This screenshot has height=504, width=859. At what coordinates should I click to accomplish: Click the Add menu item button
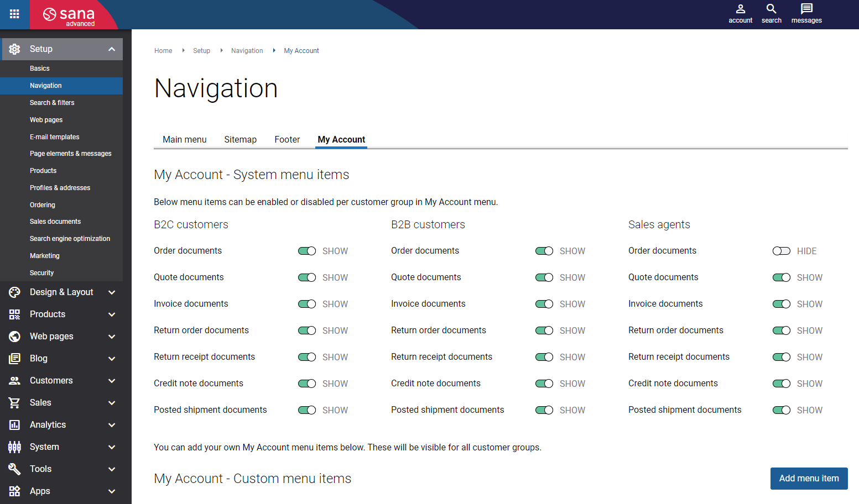pos(809,479)
